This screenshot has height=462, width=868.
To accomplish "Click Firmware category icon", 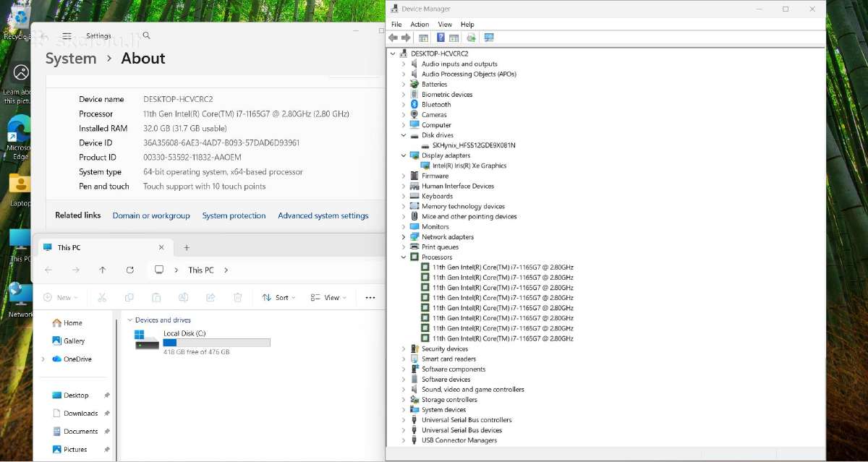I will coord(414,176).
